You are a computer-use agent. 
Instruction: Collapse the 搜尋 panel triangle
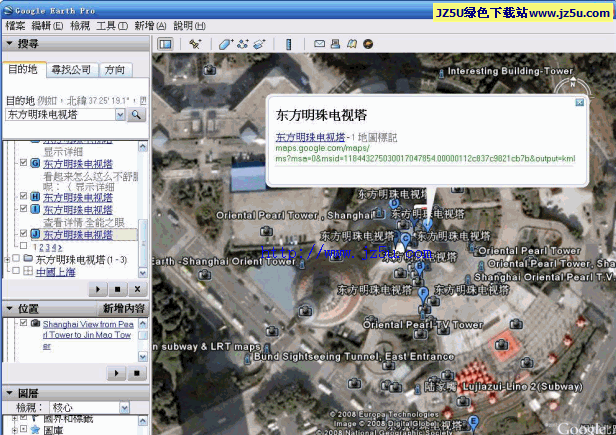click(9, 43)
